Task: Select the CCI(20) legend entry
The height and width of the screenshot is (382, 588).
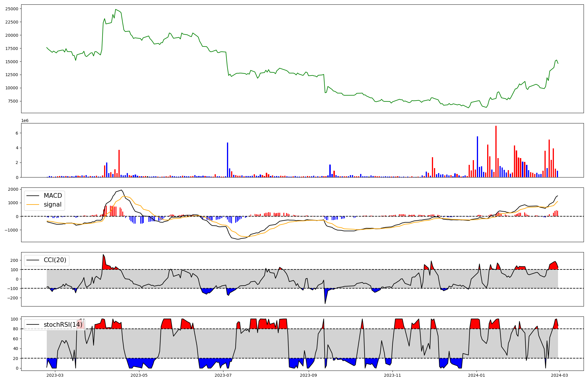Action: pos(55,260)
